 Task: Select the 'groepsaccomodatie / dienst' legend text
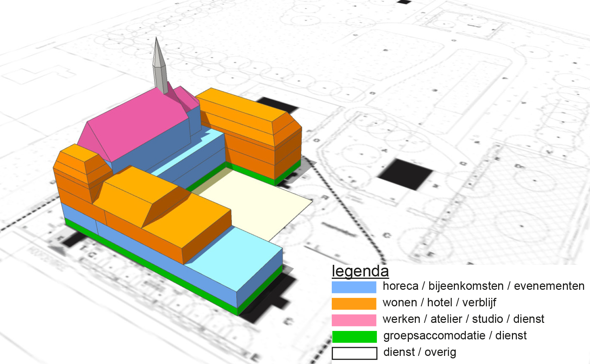click(x=455, y=336)
